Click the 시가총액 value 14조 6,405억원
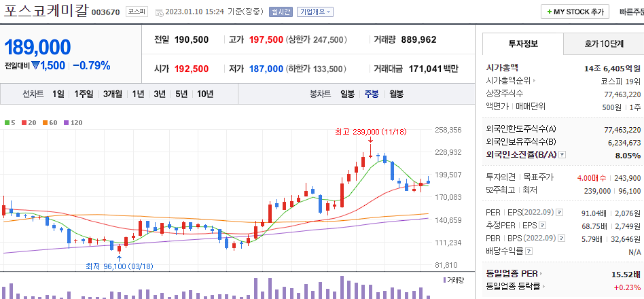The height and width of the screenshot is (299, 644). coord(612,68)
